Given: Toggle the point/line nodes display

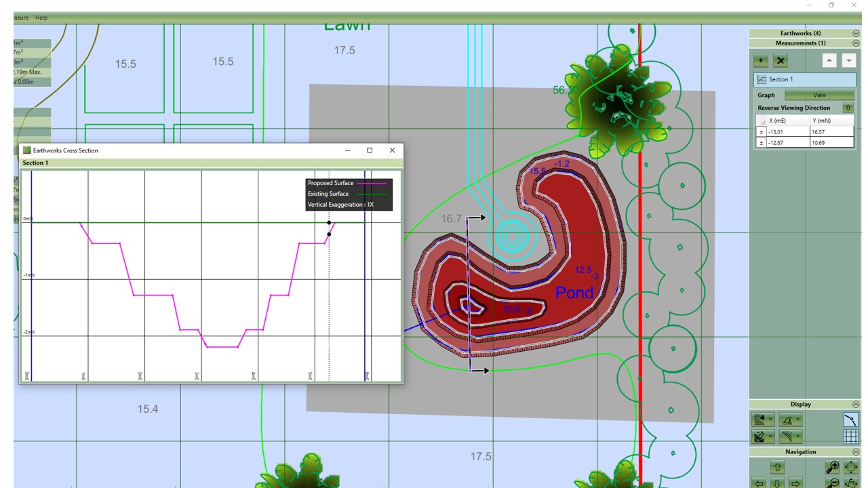Looking at the screenshot, I should point(850,420).
